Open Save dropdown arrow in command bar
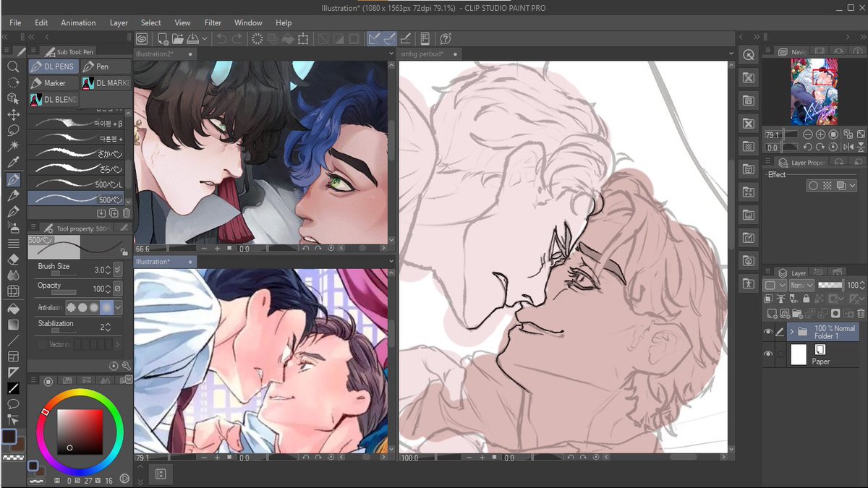Viewport: 868px width, 488px height. (205, 39)
